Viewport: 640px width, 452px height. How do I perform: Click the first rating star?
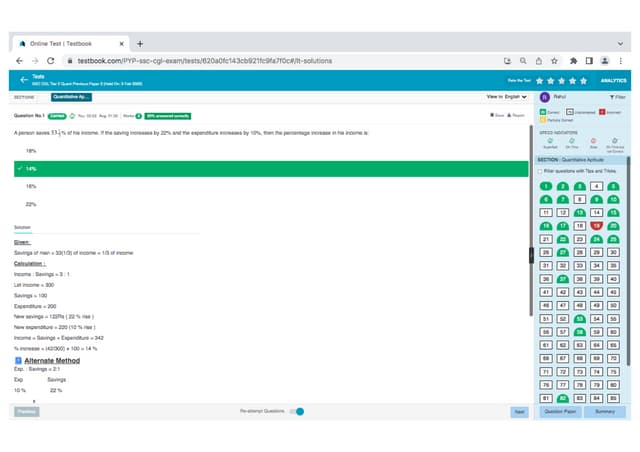pyautogui.click(x=541, y=80)
